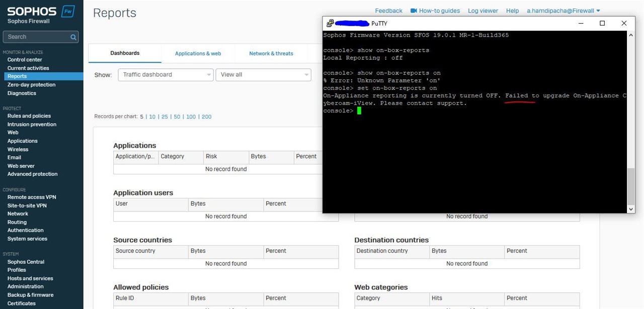Set records per chart to 10

pos(152,117)
